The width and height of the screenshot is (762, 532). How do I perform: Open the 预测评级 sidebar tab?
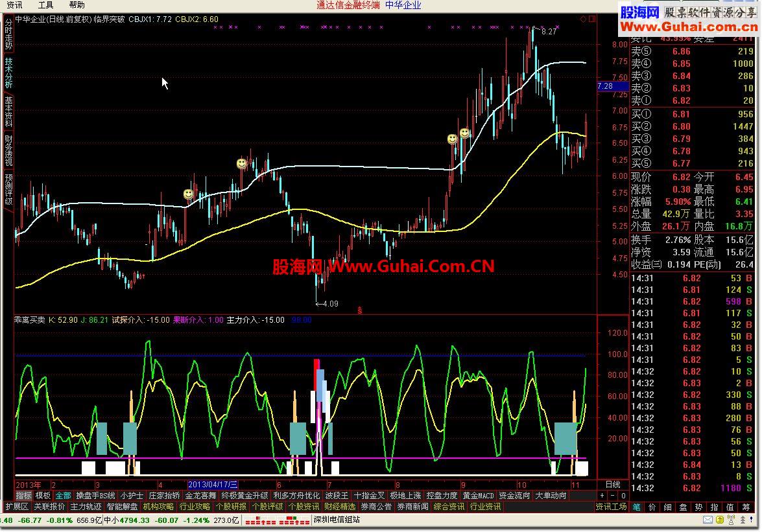[8, 189]
